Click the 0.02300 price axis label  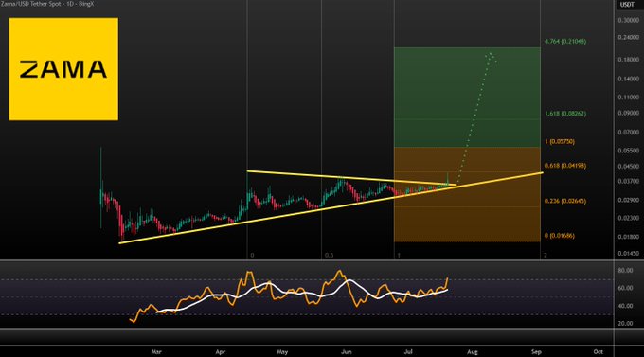coord(629,218)
